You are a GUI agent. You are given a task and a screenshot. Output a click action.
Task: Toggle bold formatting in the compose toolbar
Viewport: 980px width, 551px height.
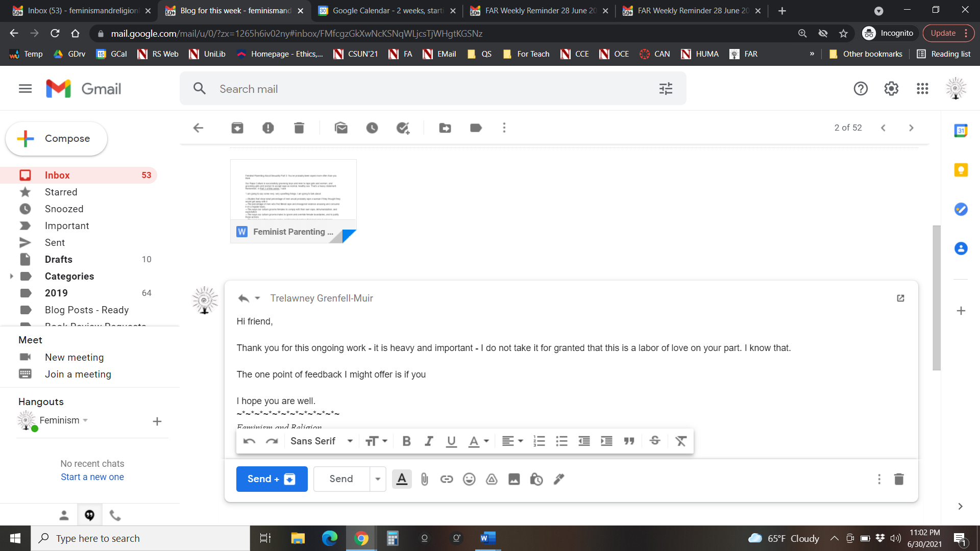click(406, 441)
